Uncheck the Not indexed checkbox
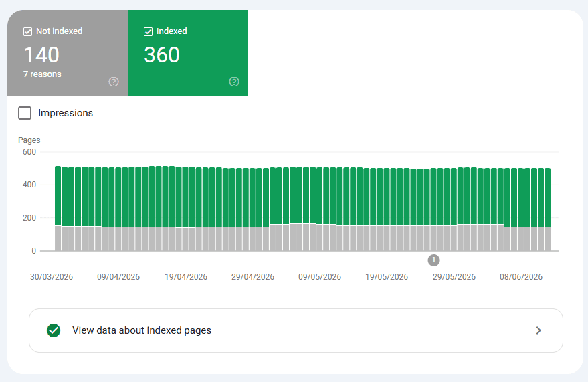The width and height of the screenshot is (588, 382). click(27, 32)
